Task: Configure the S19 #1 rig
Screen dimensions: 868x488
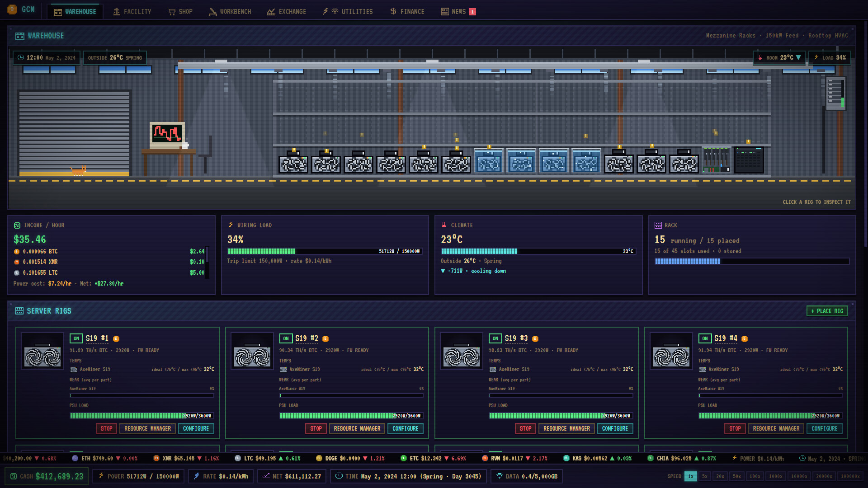Action: click(196, 429)
